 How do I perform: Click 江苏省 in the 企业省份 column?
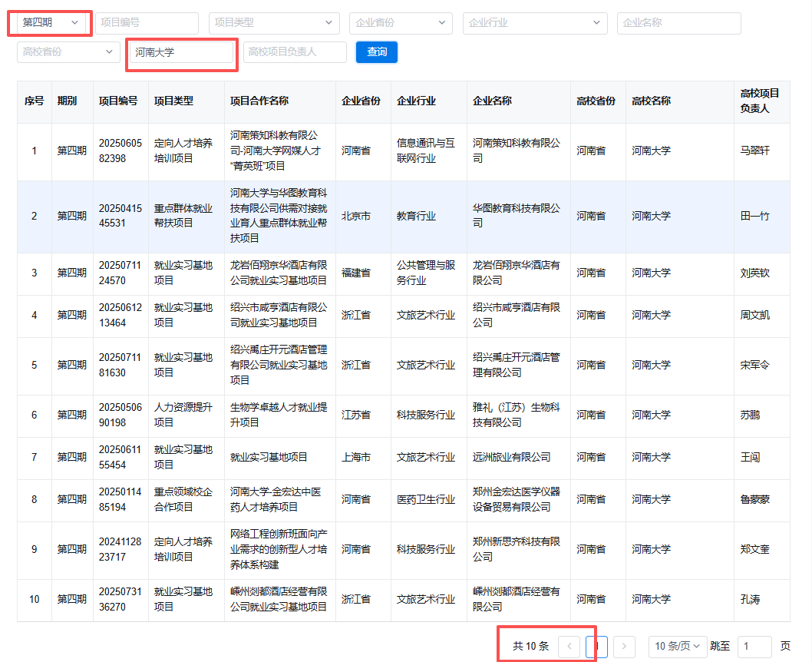356,415
